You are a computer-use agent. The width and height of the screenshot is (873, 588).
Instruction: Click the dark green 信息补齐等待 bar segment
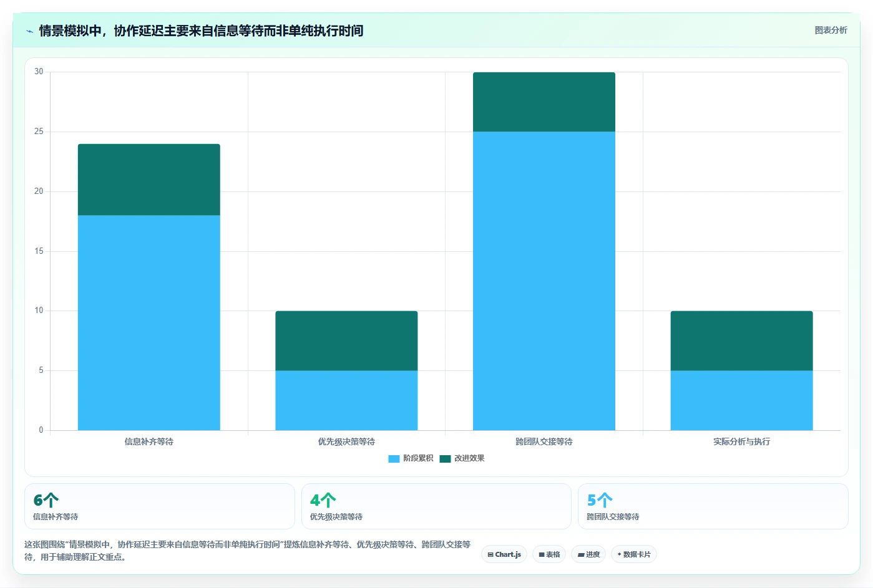click(x=149, y=180)
